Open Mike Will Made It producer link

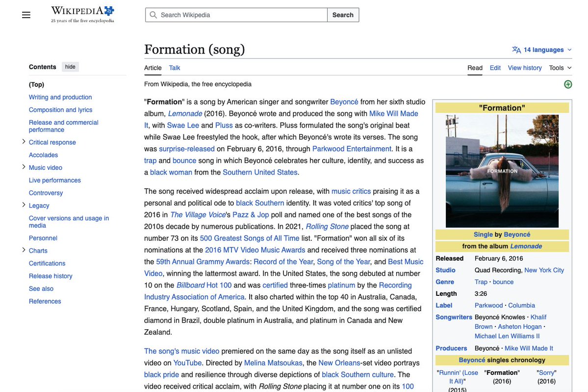(529, 348)
